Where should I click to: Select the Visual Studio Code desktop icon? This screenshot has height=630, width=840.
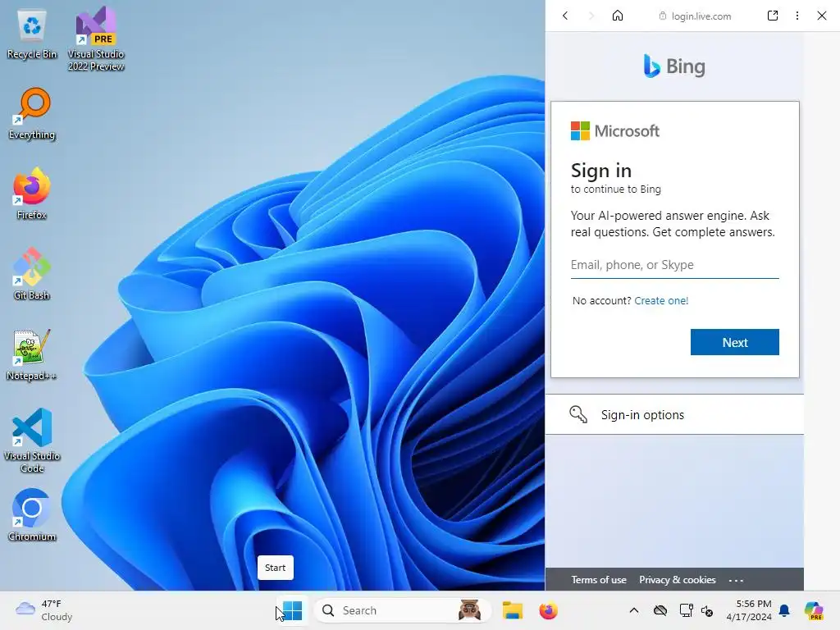32,441
